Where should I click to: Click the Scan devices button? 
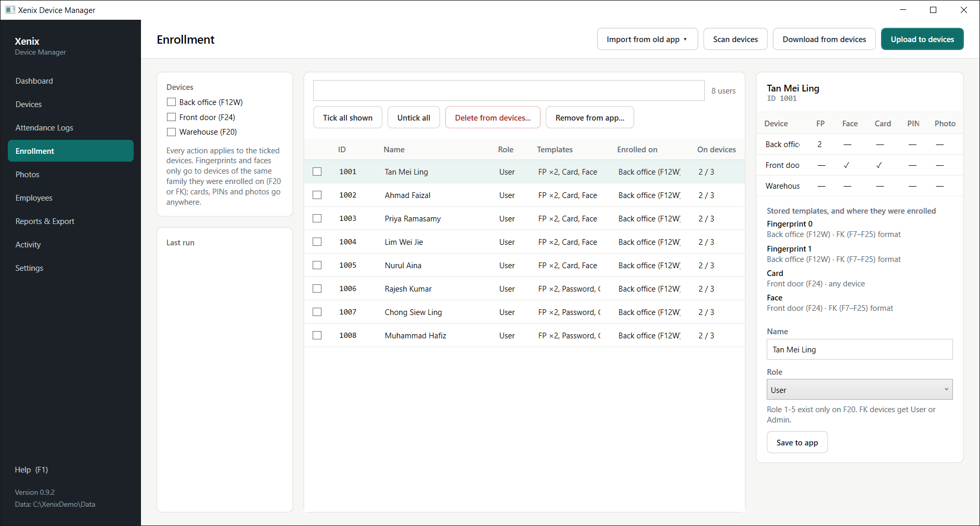735,39
